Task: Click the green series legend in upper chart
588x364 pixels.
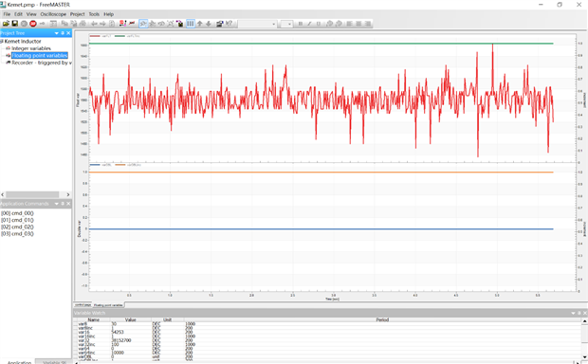Action: click(x=127, y=36)
